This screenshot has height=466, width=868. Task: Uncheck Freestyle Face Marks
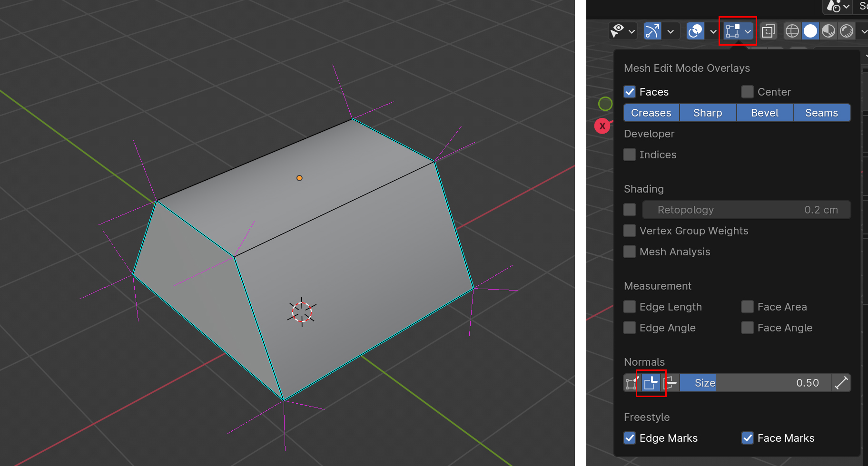click(x=748, y=438)
